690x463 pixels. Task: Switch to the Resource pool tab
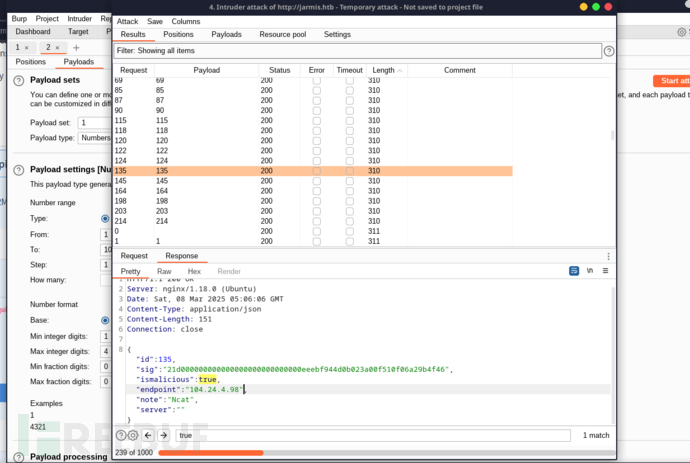pyautogui.click(x=283, y=34)
